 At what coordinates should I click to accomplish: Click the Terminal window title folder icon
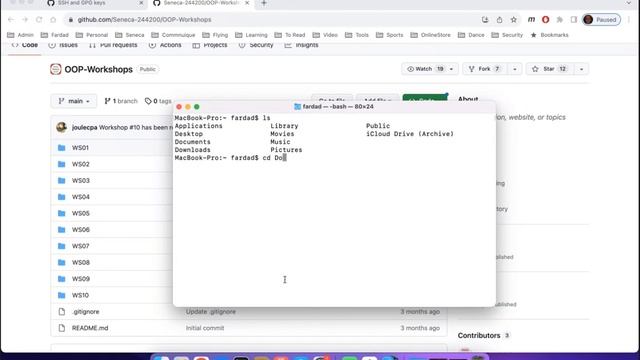[298, 107]
